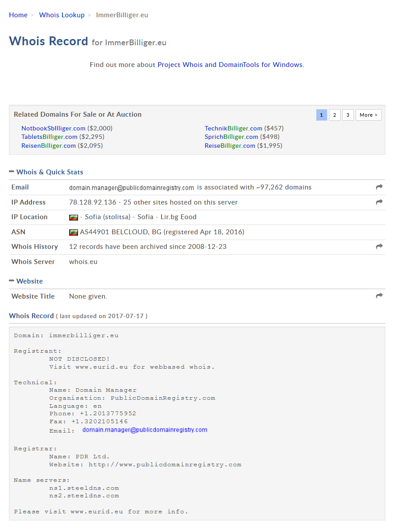Click the arrow icon in Website Title row
Viewport: 396px width, 532px height.
click(x=379, y=296)
